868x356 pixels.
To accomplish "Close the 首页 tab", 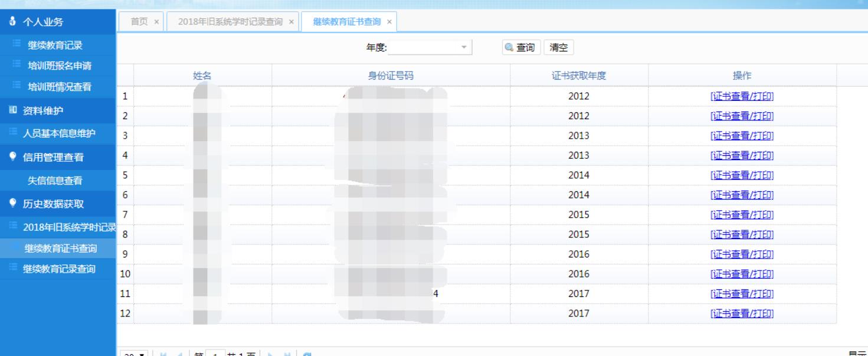I will pos(156,22).
